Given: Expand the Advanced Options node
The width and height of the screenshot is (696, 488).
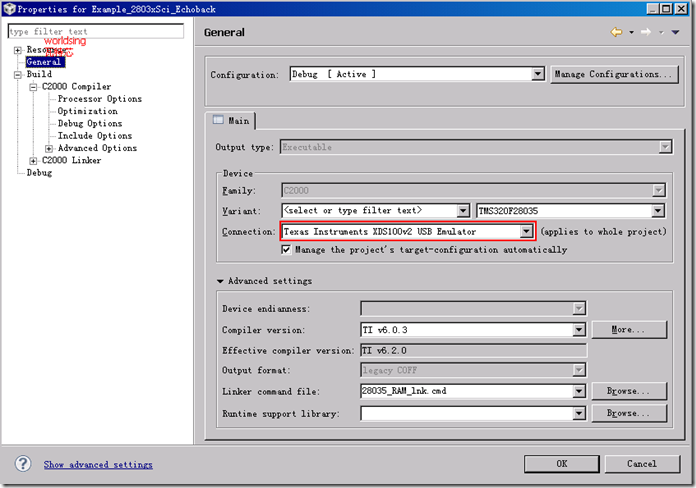Looking at the screenshot, I should pos(49,148).
